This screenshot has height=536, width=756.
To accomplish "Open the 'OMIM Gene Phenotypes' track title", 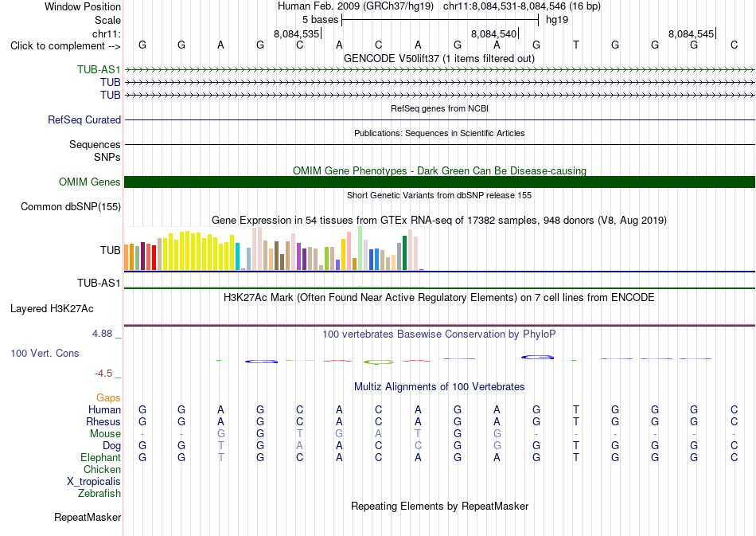I will click(x=439, y=170).
